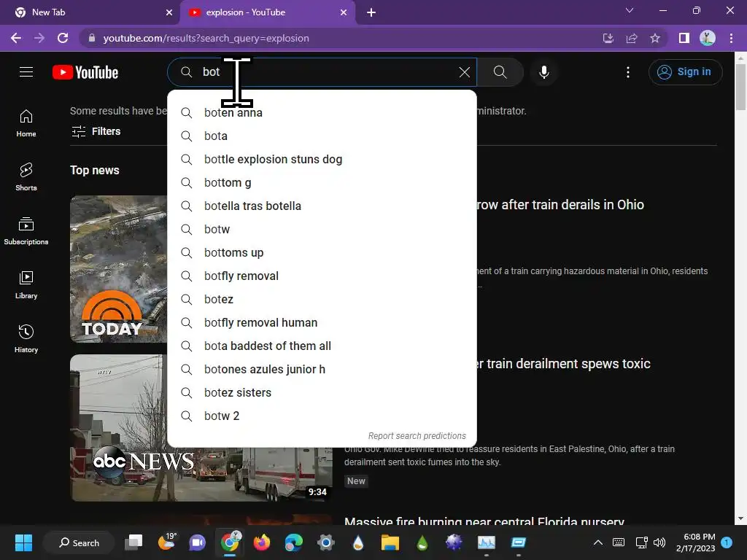Open the Filters options
This screenshot has width=747, height=560.
[96, 131]
